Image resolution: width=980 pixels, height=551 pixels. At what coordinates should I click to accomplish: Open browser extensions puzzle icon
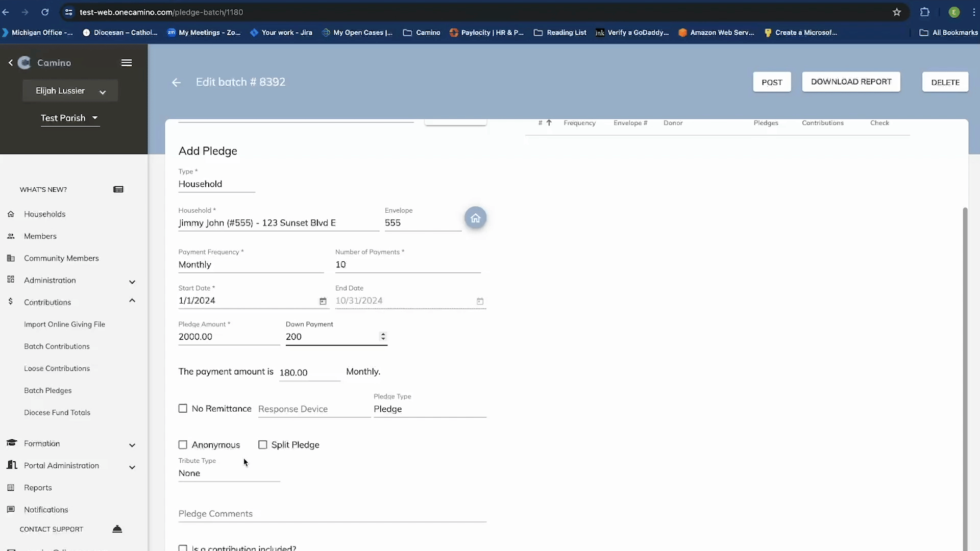(925, 12)
